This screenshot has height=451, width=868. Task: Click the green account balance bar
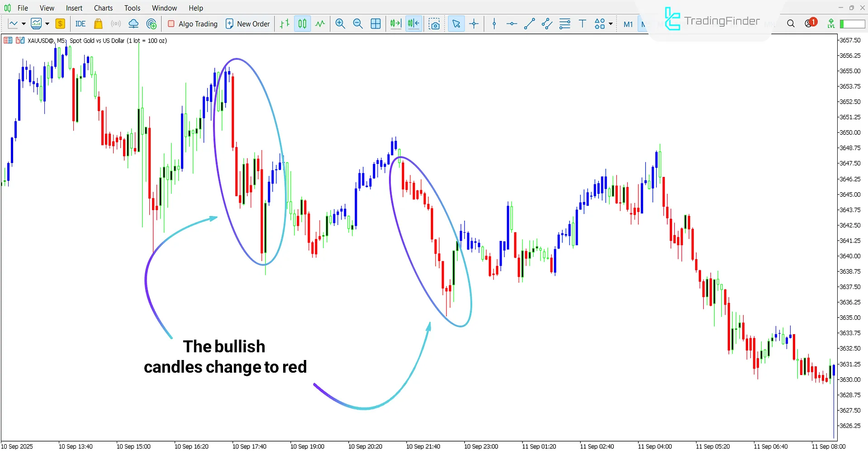pos(852,24)
